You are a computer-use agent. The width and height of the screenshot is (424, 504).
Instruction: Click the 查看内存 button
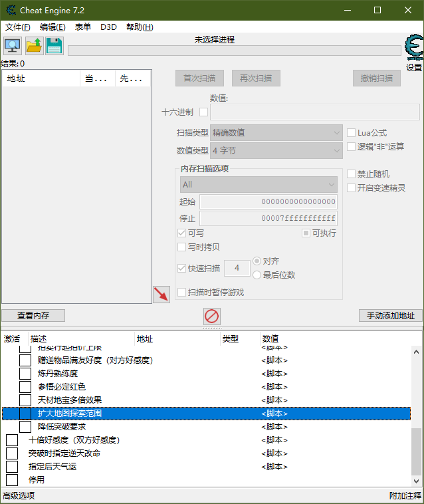click(33, 316)
